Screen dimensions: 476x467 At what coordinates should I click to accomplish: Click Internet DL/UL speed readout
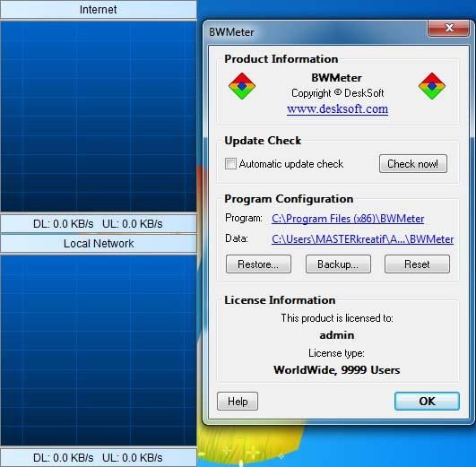99,224
